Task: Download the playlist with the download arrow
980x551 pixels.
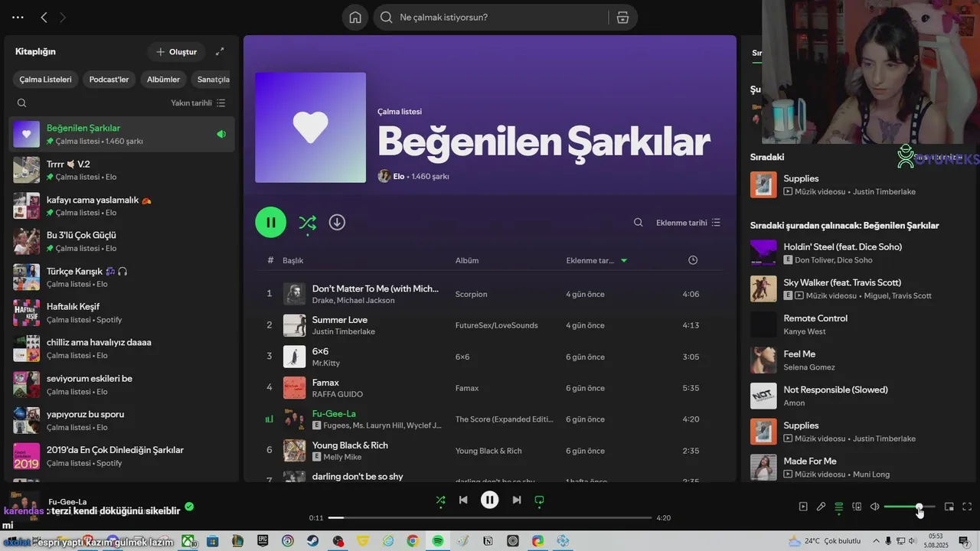Action: (x=337, y=222)
